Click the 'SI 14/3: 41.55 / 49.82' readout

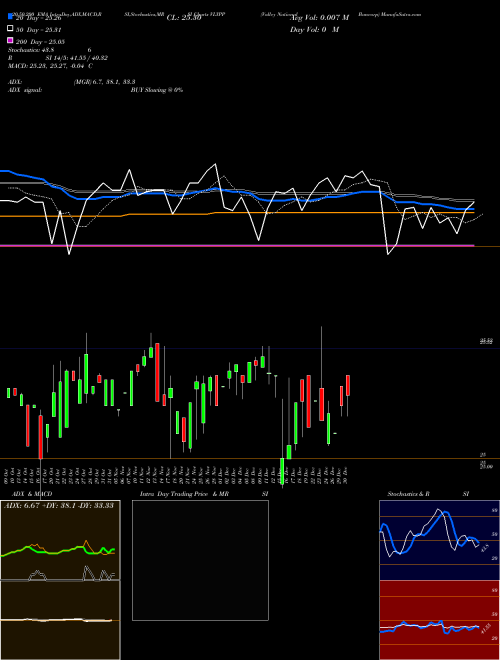(x=77, y=58)
